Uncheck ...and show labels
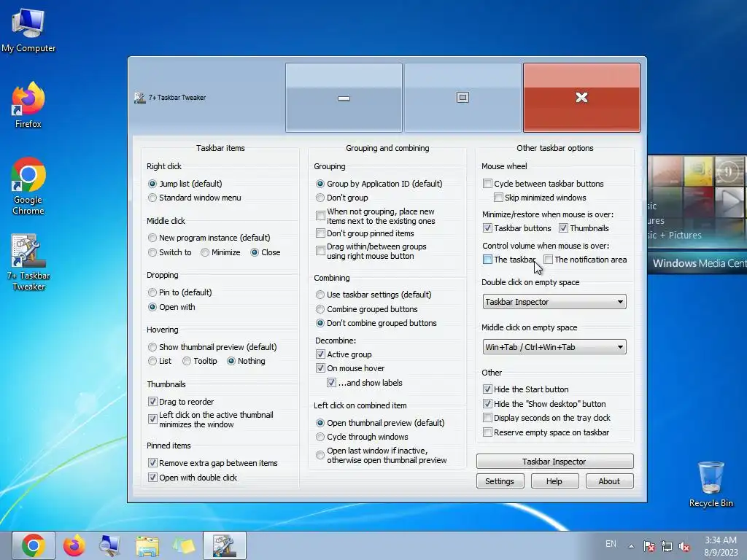Viewport: 747px width, 560px height. point(365,383)
